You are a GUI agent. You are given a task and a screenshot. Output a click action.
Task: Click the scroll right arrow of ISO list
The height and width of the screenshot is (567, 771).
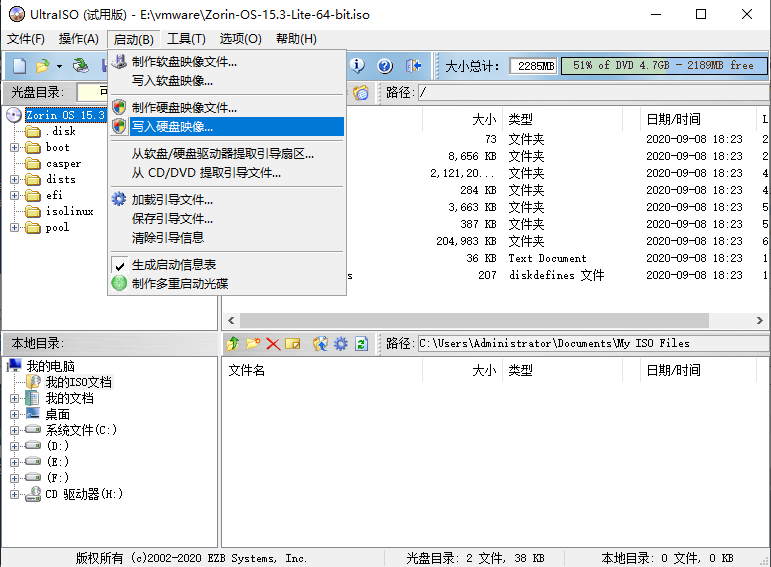pyautogui.click(x=759, y=320)
